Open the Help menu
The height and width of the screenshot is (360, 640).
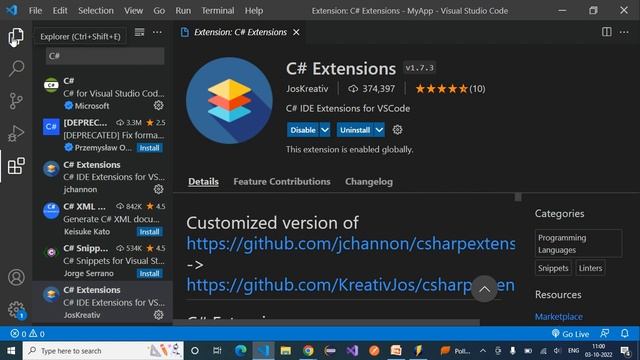coord(254,11)
